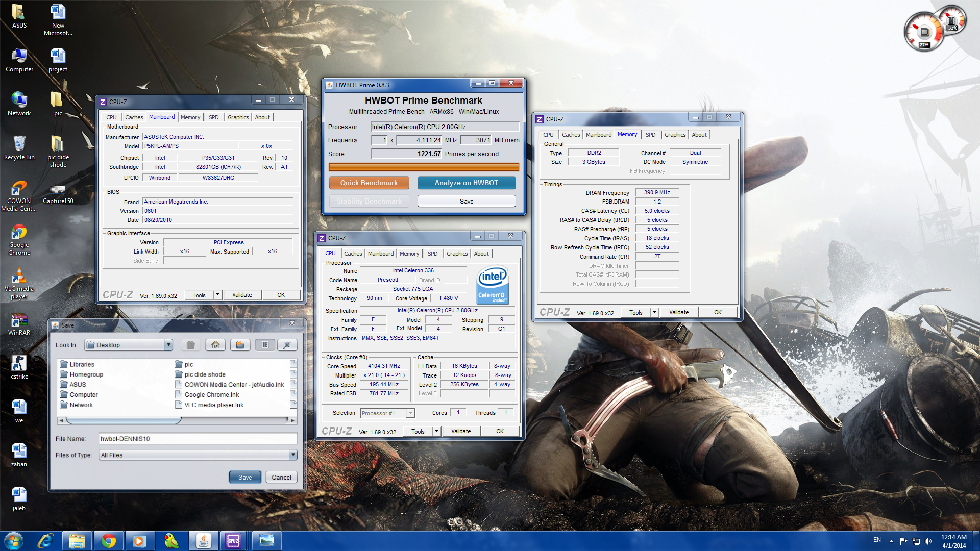Screen dimensions: 980x551
Task: Cancel the Save dialog
Action: [281, 478]
